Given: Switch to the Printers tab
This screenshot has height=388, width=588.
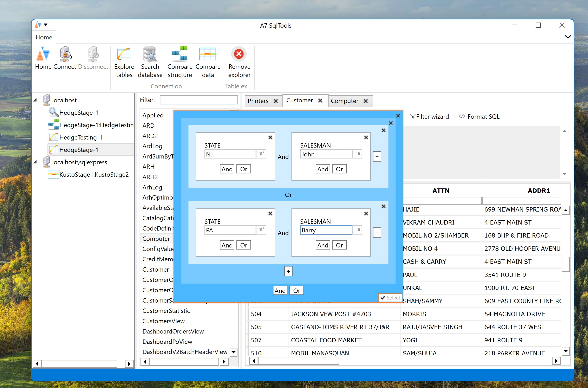Looking at the screenshot, I should point(258,101).
